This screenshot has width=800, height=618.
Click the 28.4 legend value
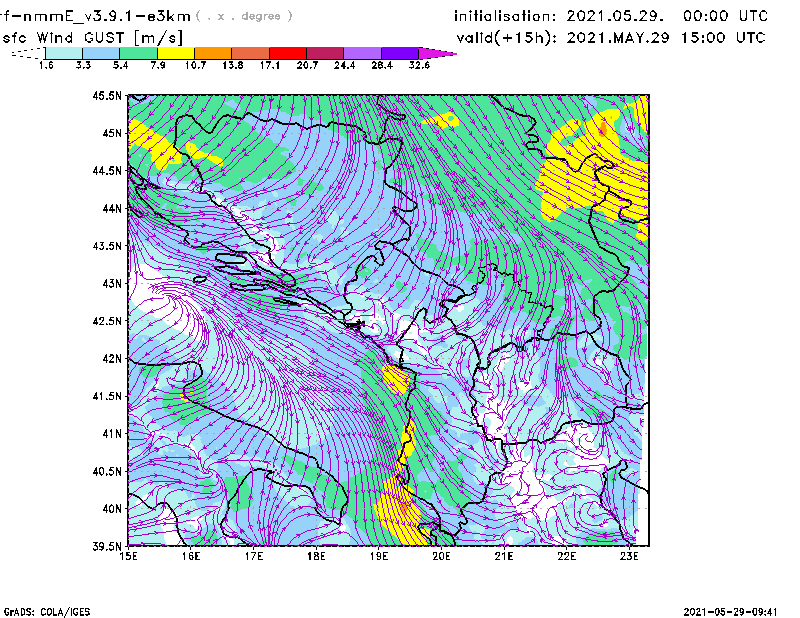pos(382,65)
